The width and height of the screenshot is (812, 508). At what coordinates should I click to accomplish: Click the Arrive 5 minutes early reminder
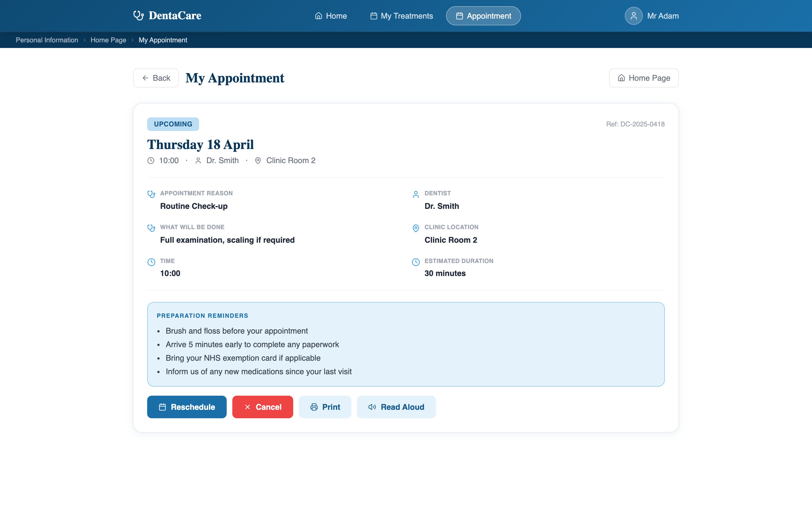[x=252, y=344]
